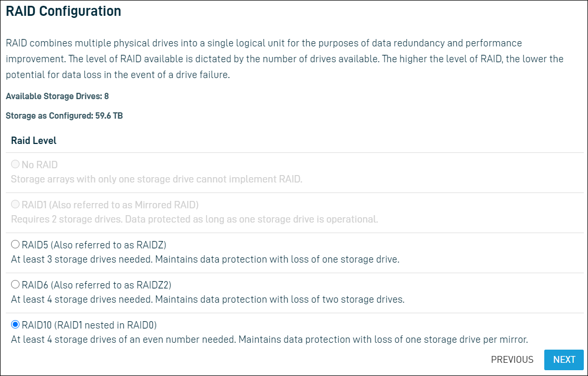Select the RAID10 radio button
Image resolution: width=588 pixels, height=376 pixels.
click(15, 325)
